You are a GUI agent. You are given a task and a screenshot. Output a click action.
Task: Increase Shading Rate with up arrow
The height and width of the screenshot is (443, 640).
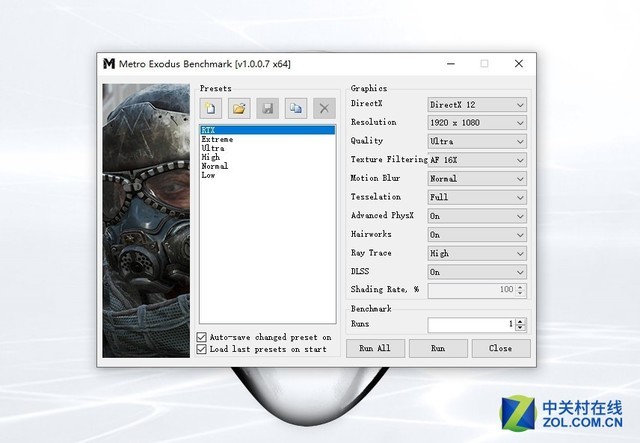click(520, 287)
